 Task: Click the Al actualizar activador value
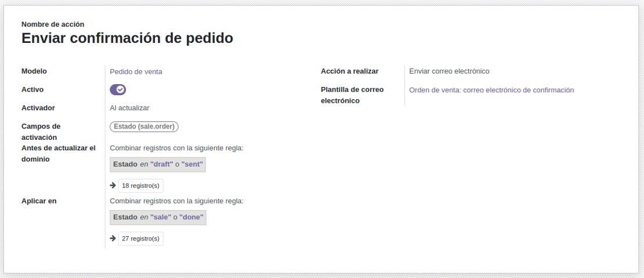click(x=129, y=108)
